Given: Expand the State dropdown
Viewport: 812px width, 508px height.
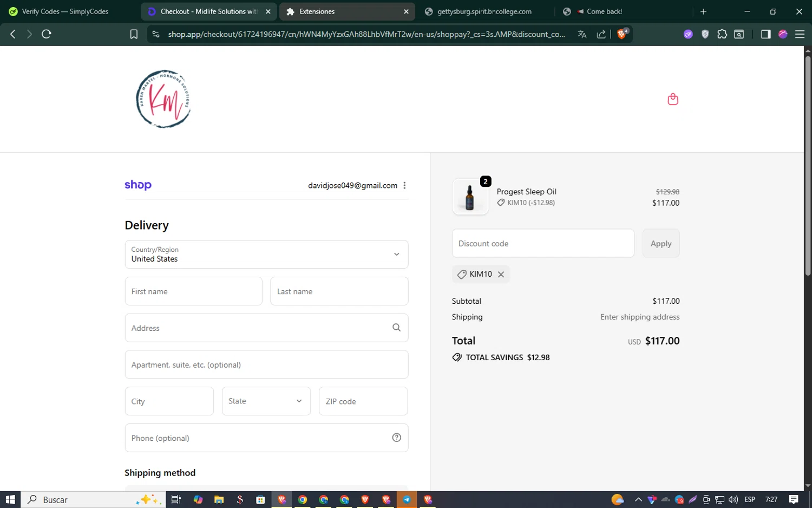Looking at the screenshot, I should pos(266,401).
